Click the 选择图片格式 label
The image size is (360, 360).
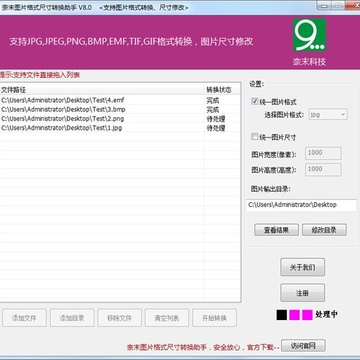pyautogui.click(x=284, y=115)
